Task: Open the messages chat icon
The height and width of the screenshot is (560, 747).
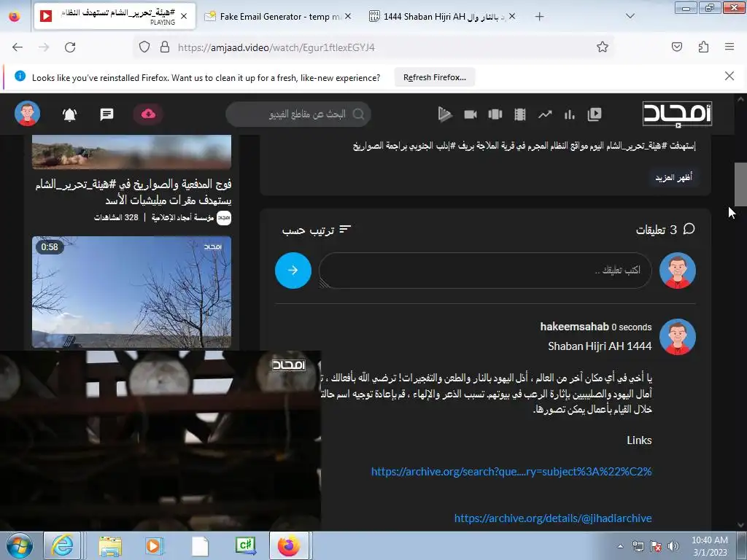Action: pos(107,114)
